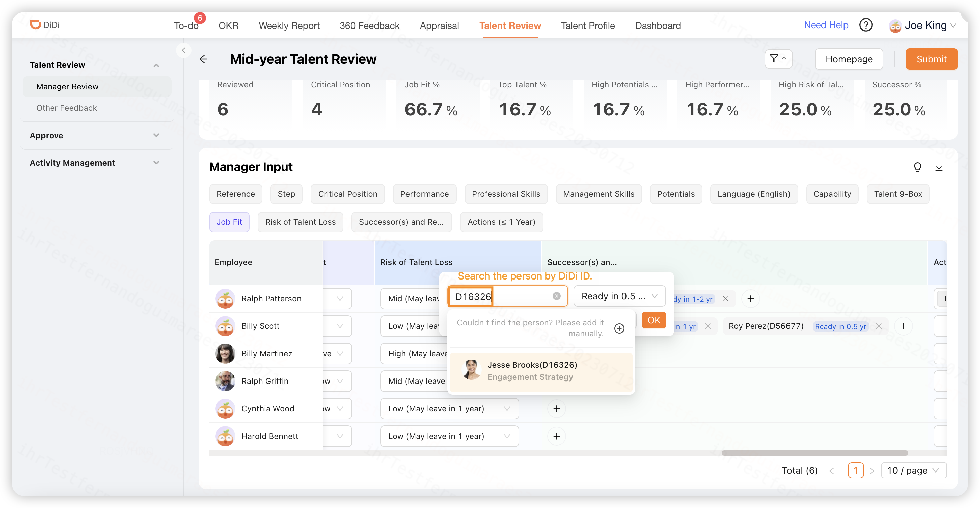Screen dimensions: 980x508
Task: Add successor for Harold Bennett
Action: point(556,436)
